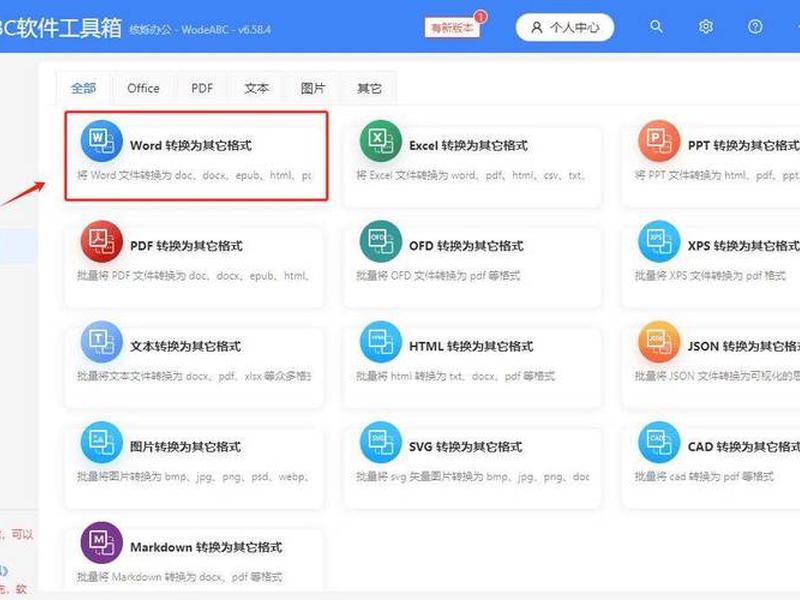Select the '图片转换为其它格式' title
The height and width of the screenshot is (600, 800).
tap(185, 447)
